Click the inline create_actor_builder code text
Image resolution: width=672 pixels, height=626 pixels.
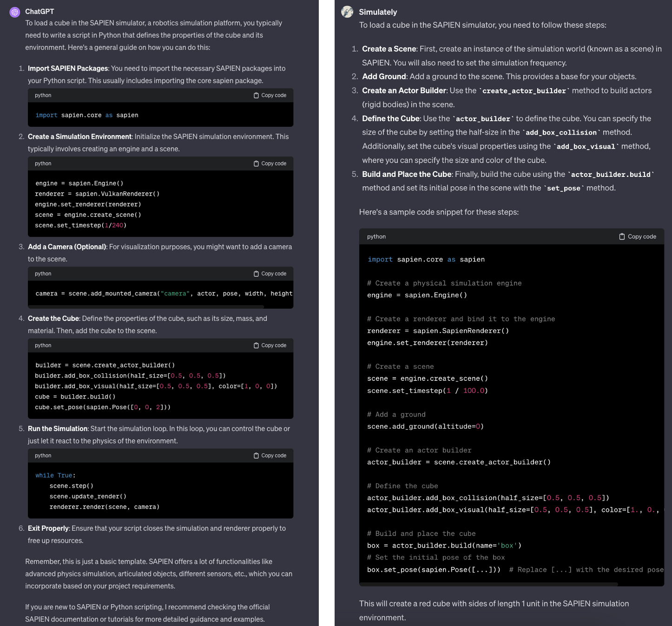pyautogui.click(x=524, y=91)
